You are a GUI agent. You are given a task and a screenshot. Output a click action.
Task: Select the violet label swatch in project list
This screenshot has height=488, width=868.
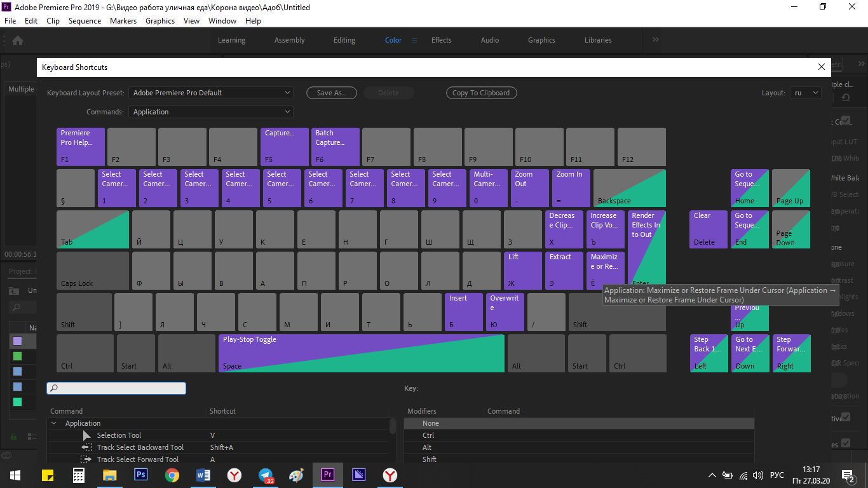17,341
